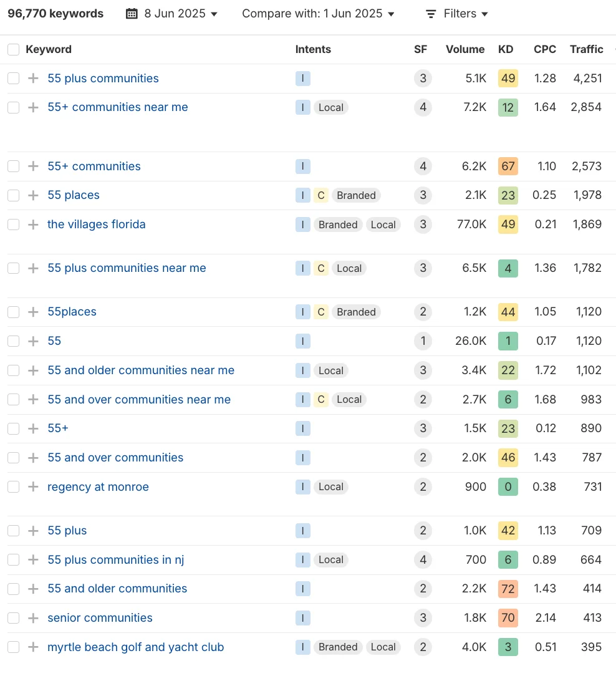
Task: Click the plus icon beside "55 plus communities"
Action: [x=32, y=79]
